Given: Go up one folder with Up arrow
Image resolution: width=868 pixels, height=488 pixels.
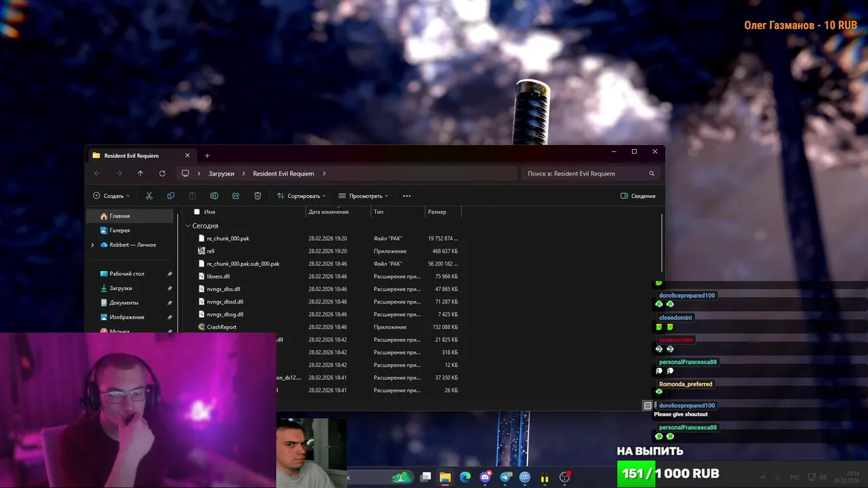Looking at the screenshot, I should pyautogui.click(x=140, y=174).
